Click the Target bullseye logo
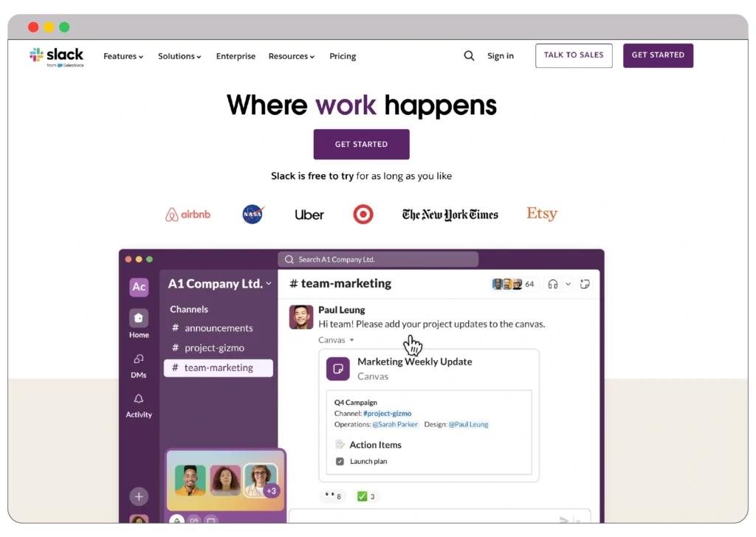Viewport: 756px width, 537px height. (363, 215)
